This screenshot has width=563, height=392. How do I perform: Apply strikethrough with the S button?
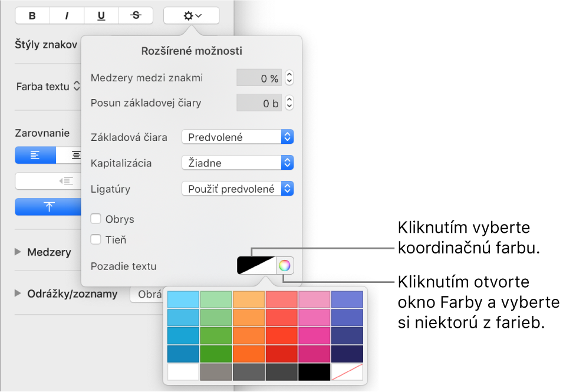click(x=136, y=15)
